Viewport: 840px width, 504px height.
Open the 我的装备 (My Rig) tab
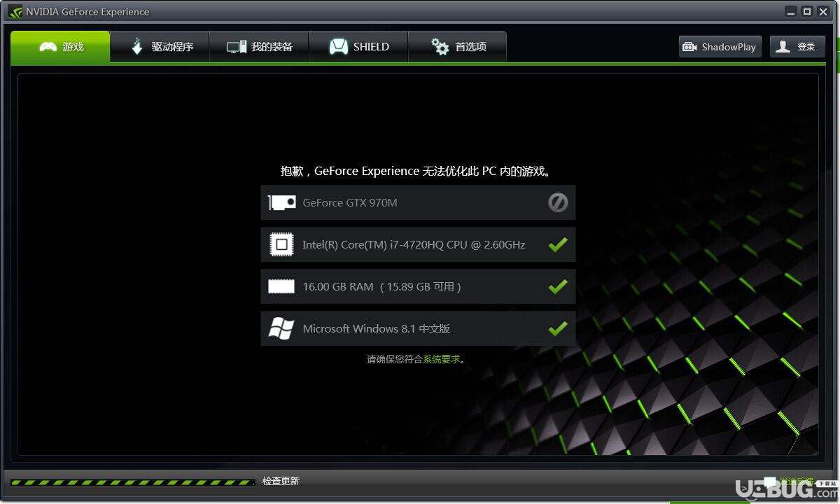tap(260, 47)
